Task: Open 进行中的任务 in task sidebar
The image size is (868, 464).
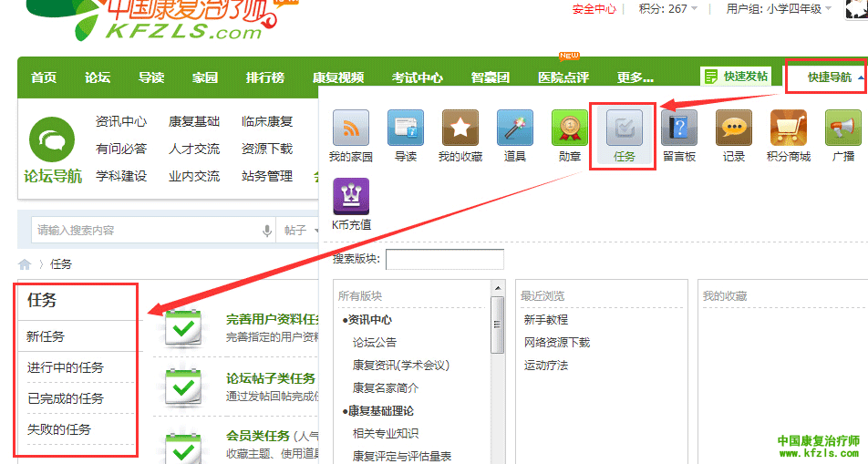Action: coord(65,368)
